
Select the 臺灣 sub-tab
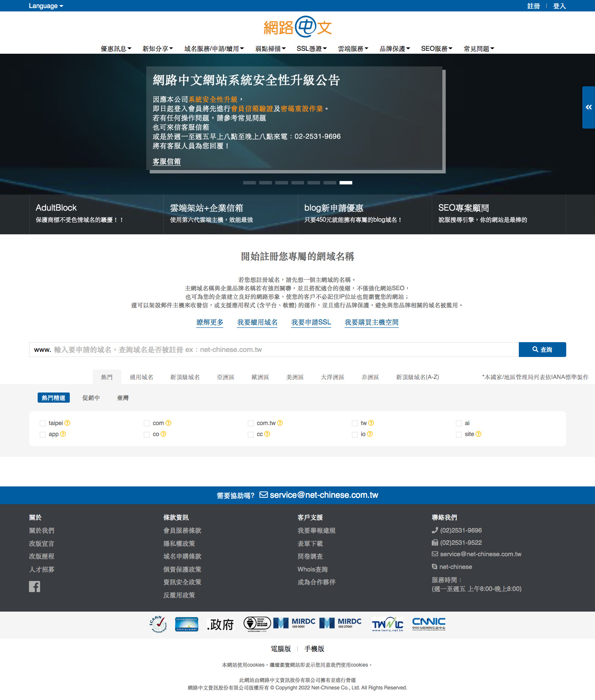[x=123, y=398]
